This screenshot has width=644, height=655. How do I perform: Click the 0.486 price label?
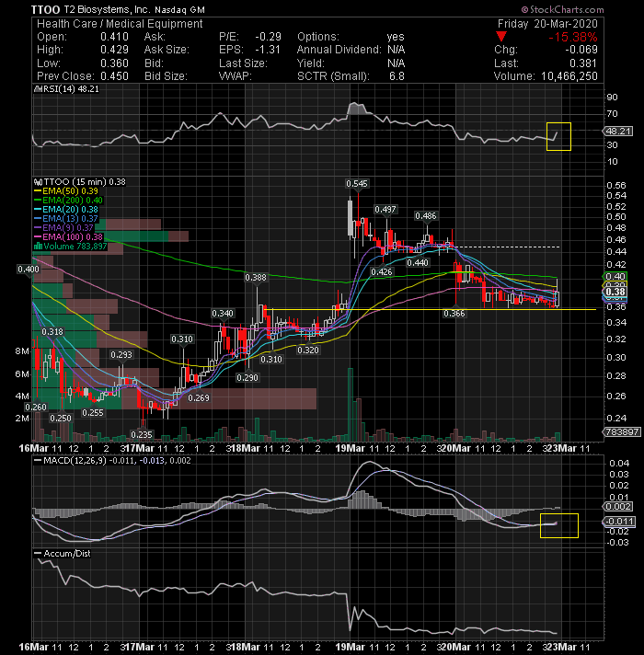click(426, 216)
